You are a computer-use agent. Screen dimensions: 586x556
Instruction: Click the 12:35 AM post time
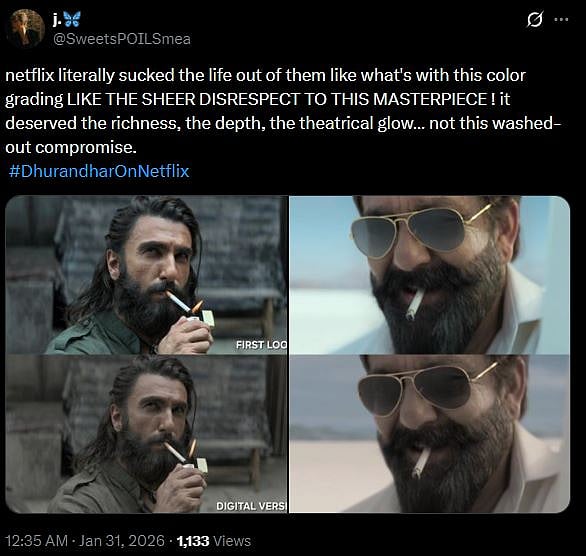[37, 541]
